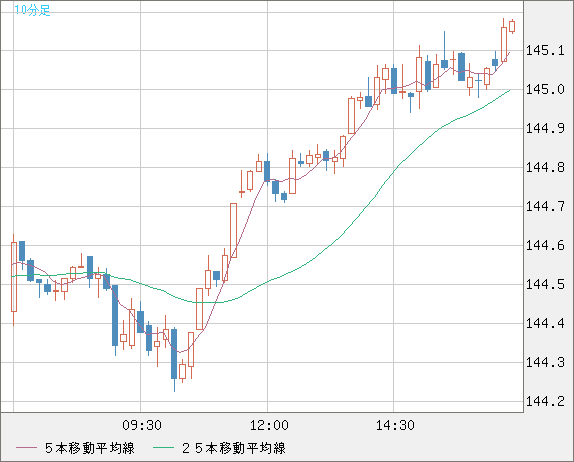Screen dimensions: 574x462
Task: Click the 12:00 time axis label
Action: pos(269,425)
